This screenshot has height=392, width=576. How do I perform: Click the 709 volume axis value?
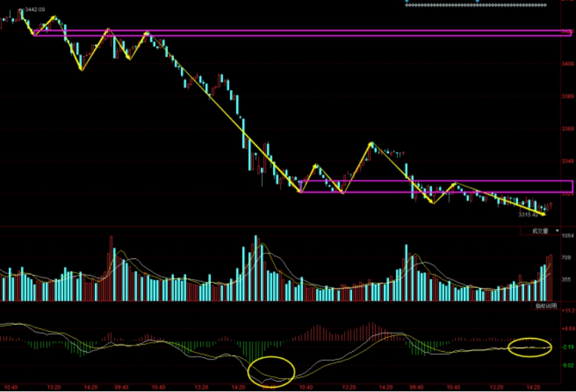(x=566, y=258)
